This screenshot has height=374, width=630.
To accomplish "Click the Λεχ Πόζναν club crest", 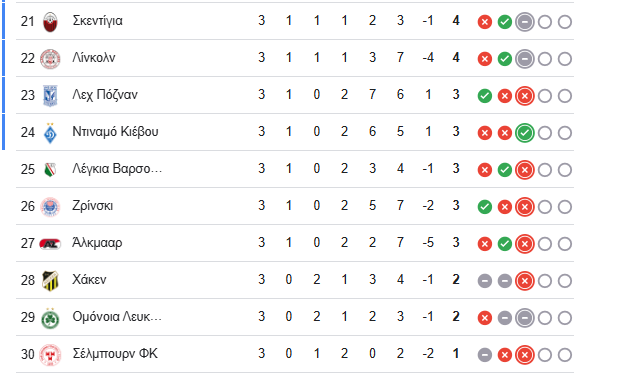I will coord(50,96).
